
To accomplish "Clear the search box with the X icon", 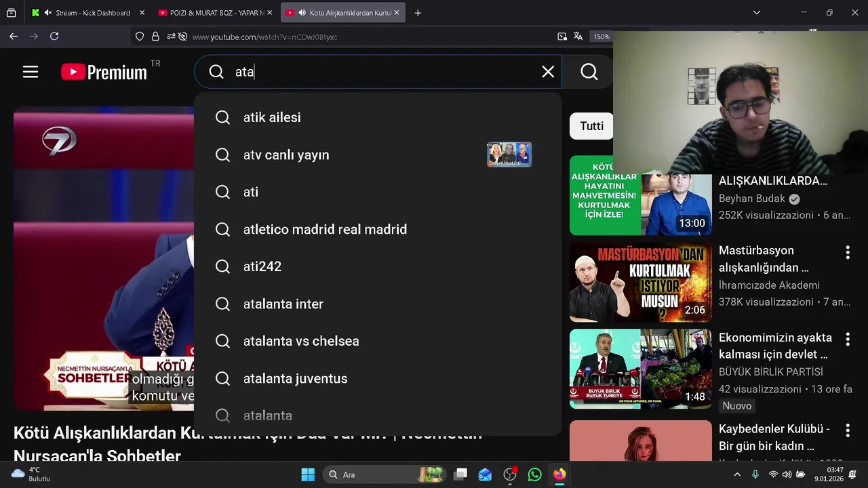I will click(548, 72).
